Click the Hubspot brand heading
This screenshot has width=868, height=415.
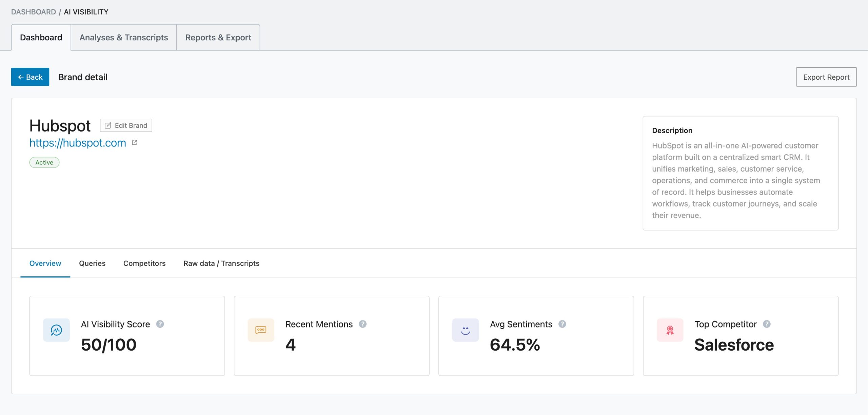pos(60,126)
